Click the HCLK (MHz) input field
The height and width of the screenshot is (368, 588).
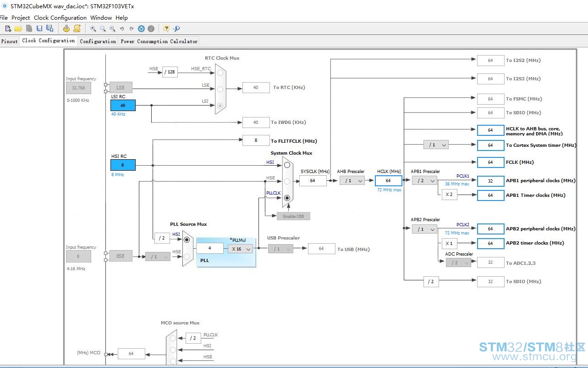pyautogui.click(x=388, y=181)
